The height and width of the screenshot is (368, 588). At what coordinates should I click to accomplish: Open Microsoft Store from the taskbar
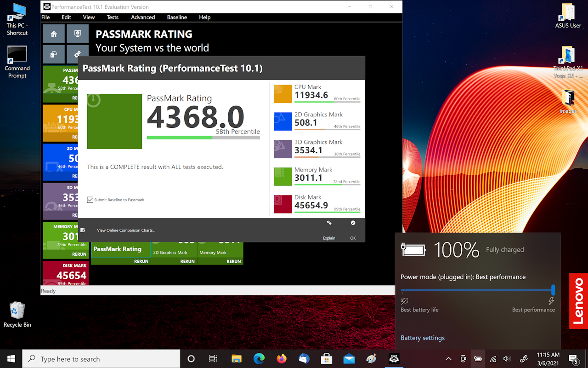coord(327,359)
